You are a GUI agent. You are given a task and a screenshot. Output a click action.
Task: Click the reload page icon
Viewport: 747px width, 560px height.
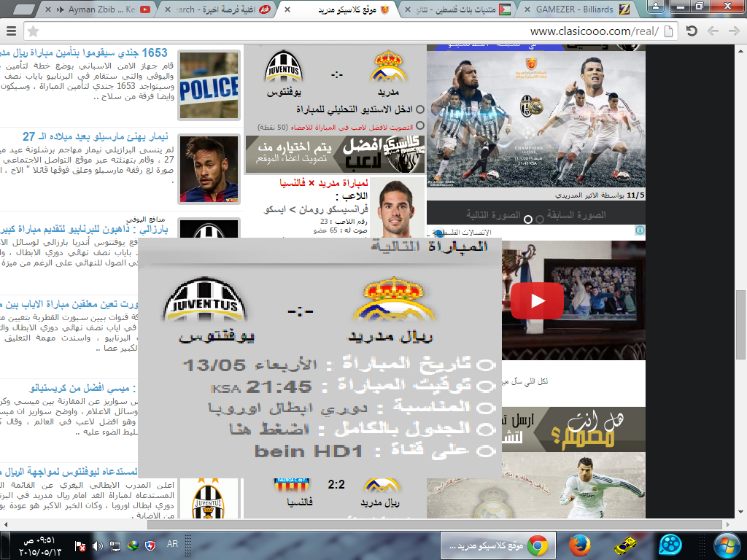coord(692,31)
